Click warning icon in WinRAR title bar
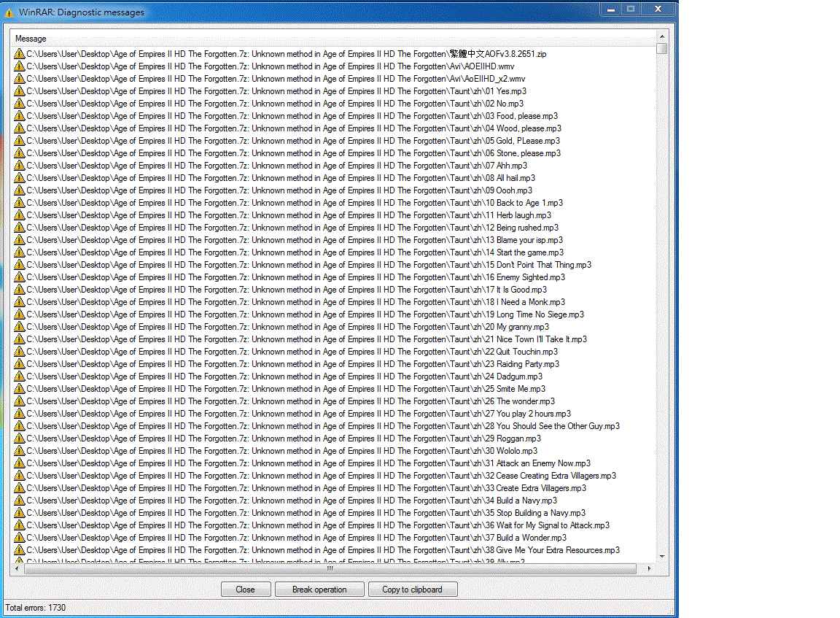Image resolution: width=840 pixels, height=618 pixels. (9, 12)
